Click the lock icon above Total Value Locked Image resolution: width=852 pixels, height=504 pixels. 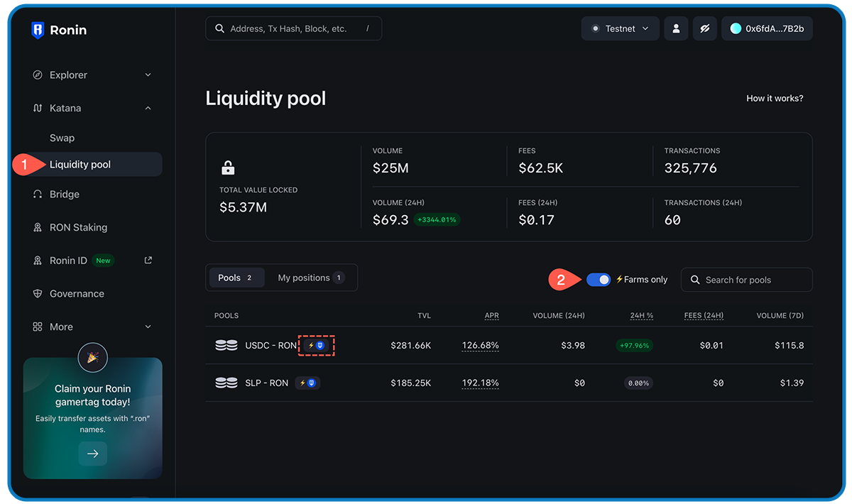click(x=227, y=168)
